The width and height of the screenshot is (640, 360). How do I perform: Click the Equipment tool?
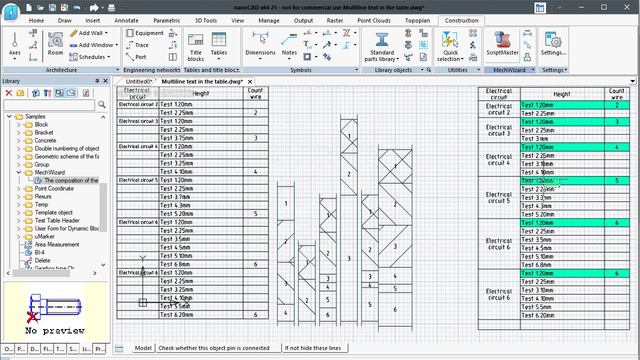tap(144, 33)
